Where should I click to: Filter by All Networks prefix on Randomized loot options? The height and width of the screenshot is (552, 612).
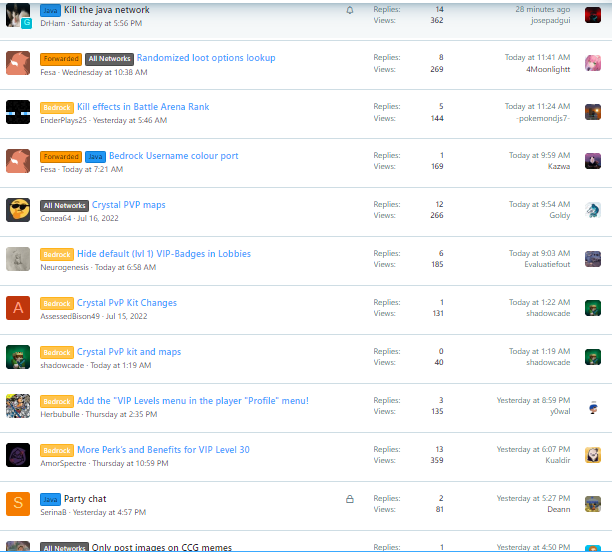(109, 59)
